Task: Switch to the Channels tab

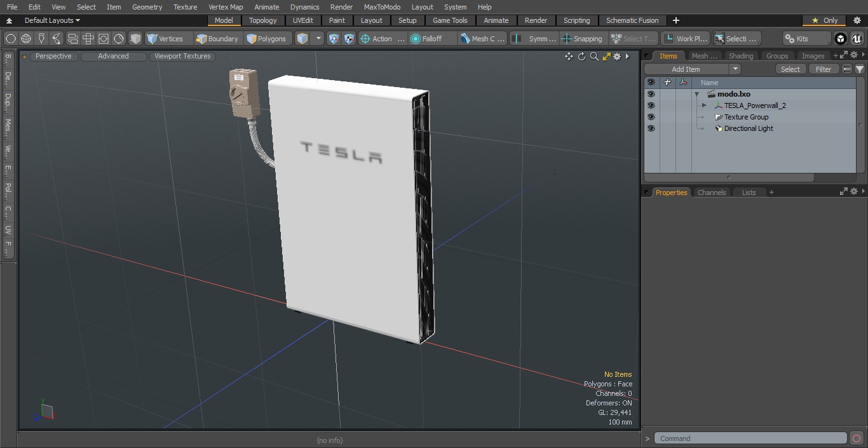Action: point(711,193)
